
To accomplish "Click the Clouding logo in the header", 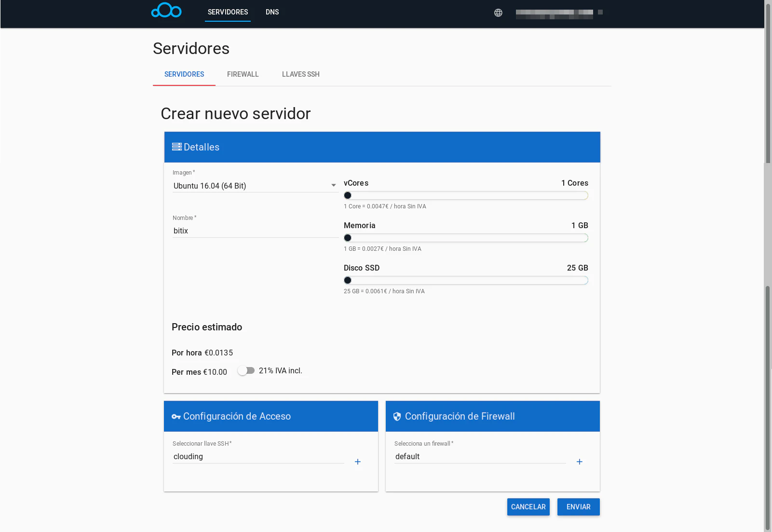I will click(x=166, y=11).
